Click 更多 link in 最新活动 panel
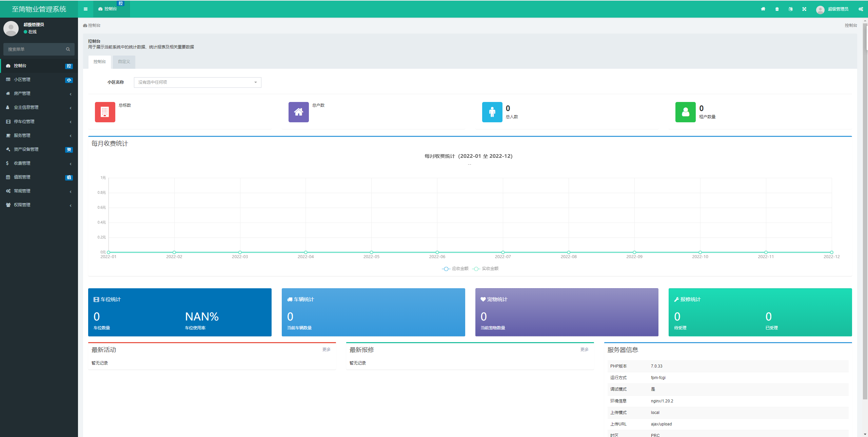 coord(327,350)
